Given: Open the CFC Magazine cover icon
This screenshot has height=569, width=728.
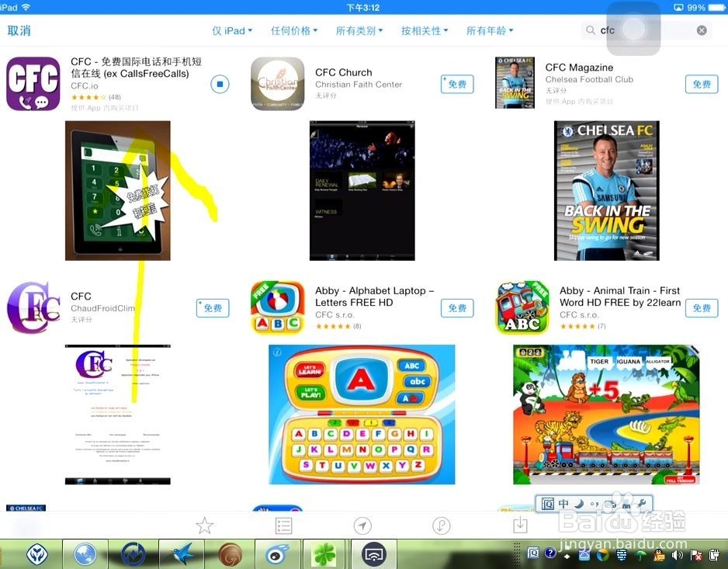Looking at the screenshot, I should (515, 83).
